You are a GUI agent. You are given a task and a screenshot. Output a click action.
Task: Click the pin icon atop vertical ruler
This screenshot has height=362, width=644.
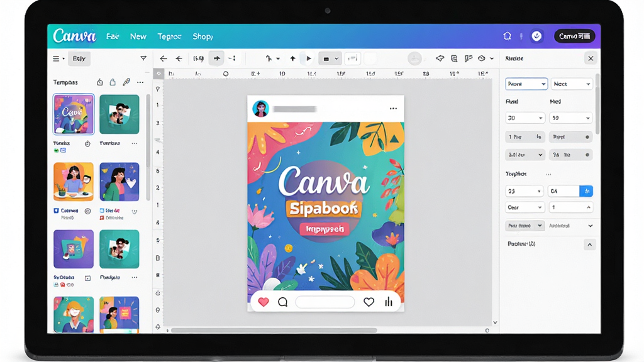click(158, 89)
